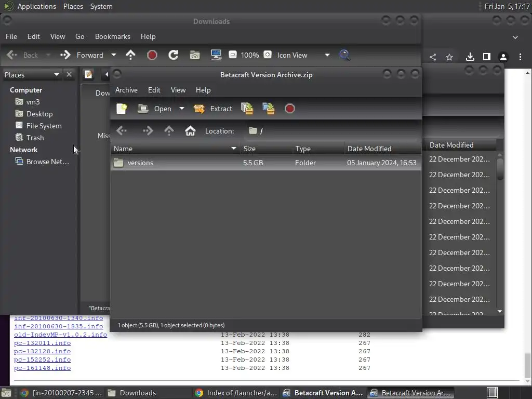The image size is (532, 399).
Task: Click the Search magnifier icon
Action: click(344, 55)
